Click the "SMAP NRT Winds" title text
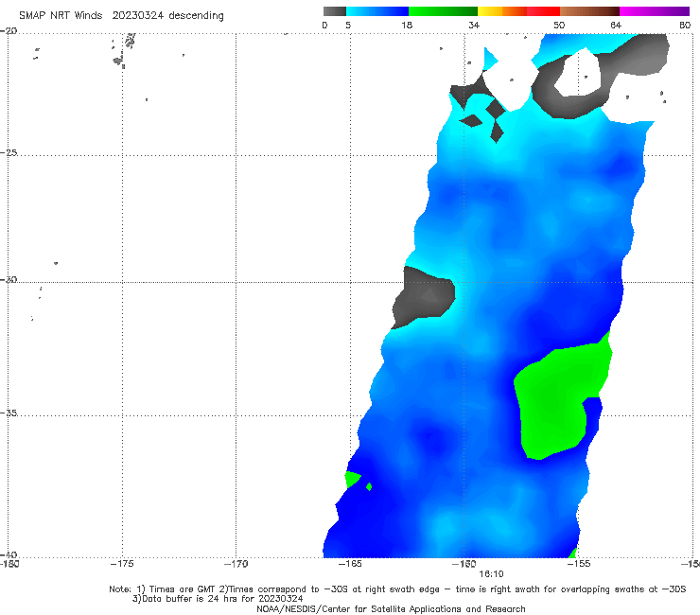700x615 pixels. 61,15
